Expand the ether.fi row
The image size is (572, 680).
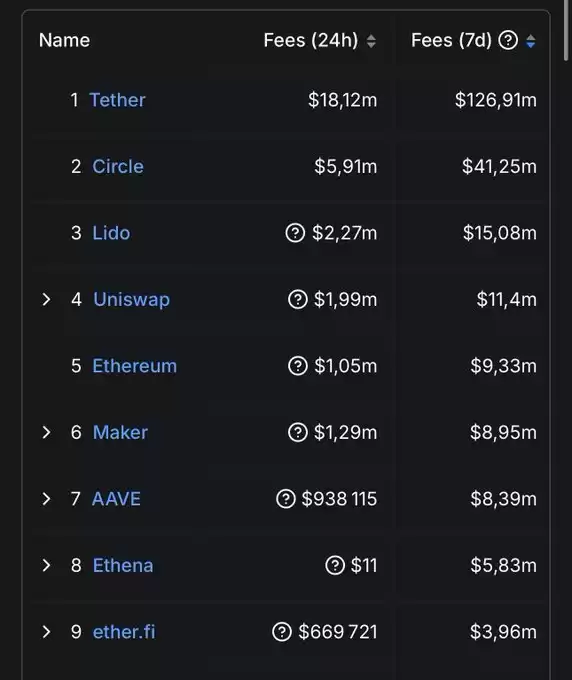point(46,632)
